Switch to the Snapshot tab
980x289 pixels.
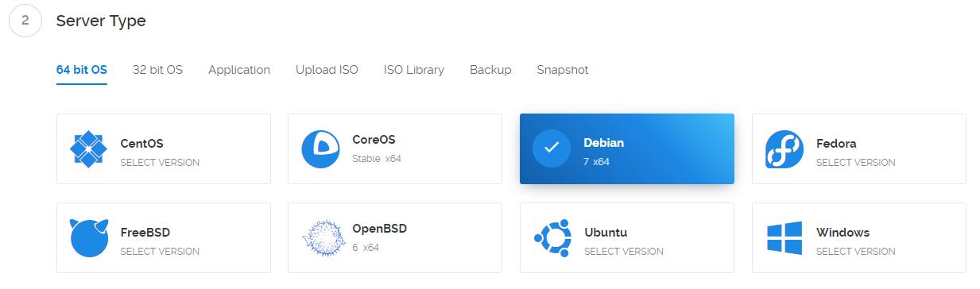pos(563,70)
